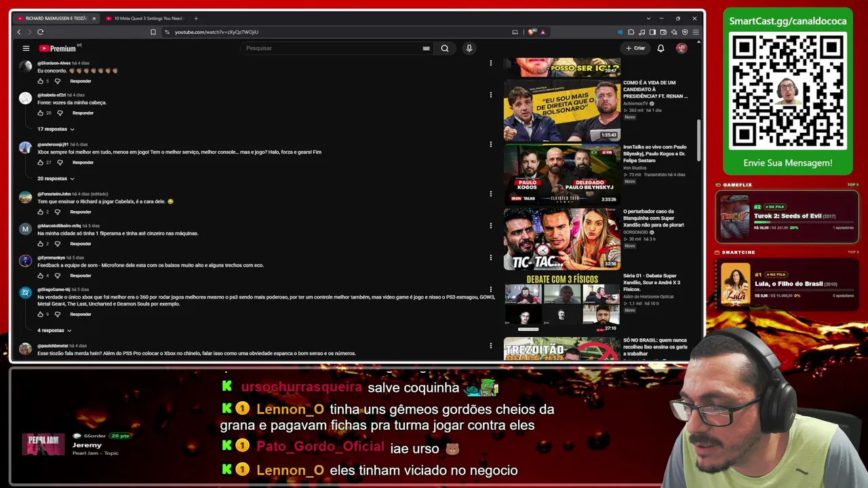The height and width of the screenshot is (488, 868).
Task: Start voice search with the microphone
Action: point(469,48)
